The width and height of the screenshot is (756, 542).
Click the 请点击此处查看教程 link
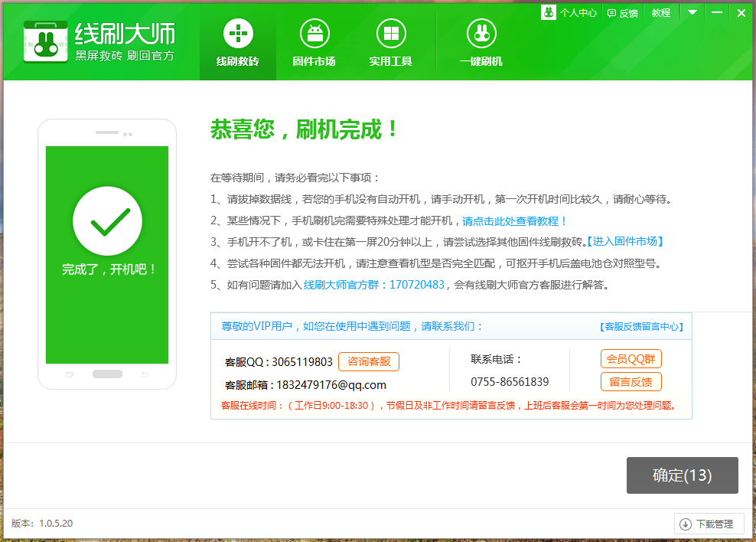tap(514, 220)
